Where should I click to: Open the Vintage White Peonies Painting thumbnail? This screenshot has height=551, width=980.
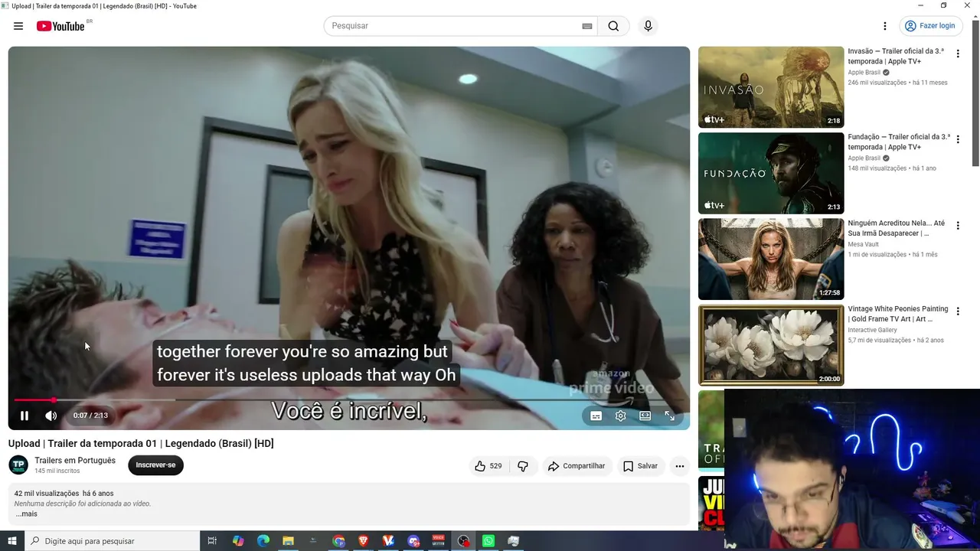tap(771, 345)
